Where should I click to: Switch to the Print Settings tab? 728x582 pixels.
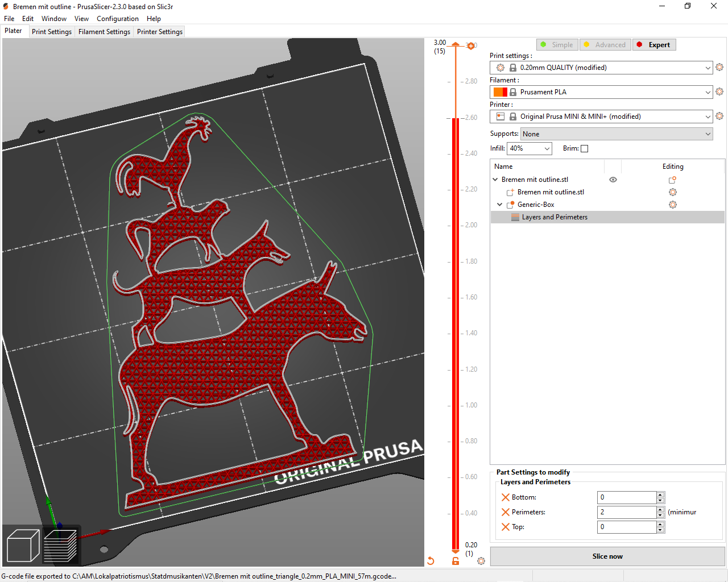[x=52, y=32]
